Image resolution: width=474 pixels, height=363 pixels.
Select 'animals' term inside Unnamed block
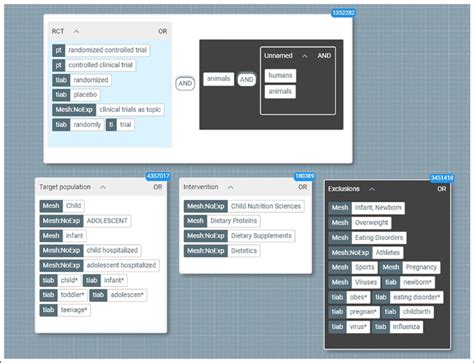pos(280,91)
